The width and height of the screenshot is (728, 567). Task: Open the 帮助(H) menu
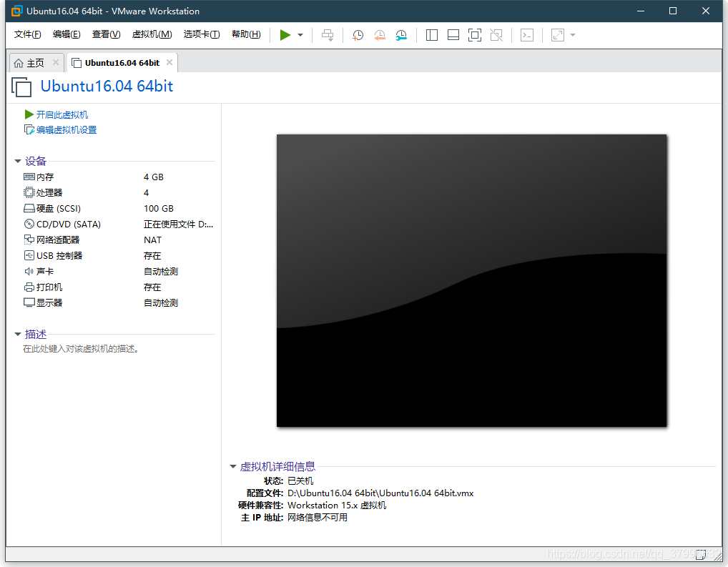click(x=246, y=34)
